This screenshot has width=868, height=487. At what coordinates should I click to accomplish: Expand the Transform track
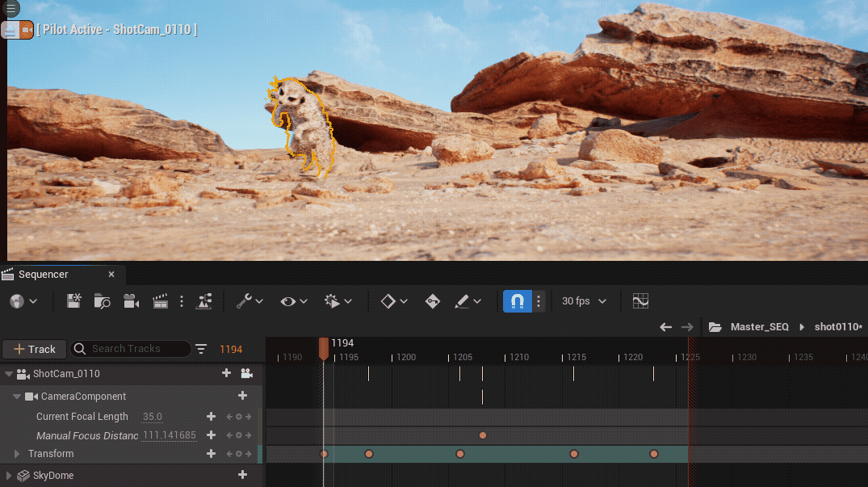pyautogui.click(x=18, y=454)
